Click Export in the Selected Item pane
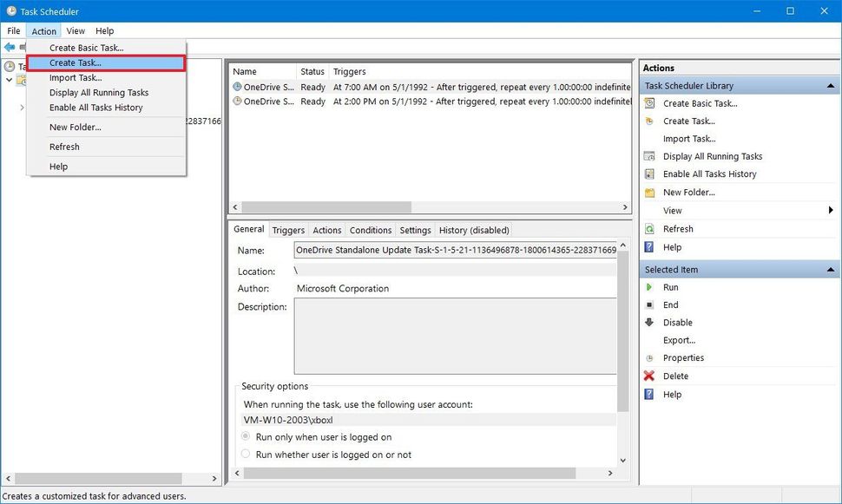The width and height of the screenshot is (842, 504). (681, 340)
